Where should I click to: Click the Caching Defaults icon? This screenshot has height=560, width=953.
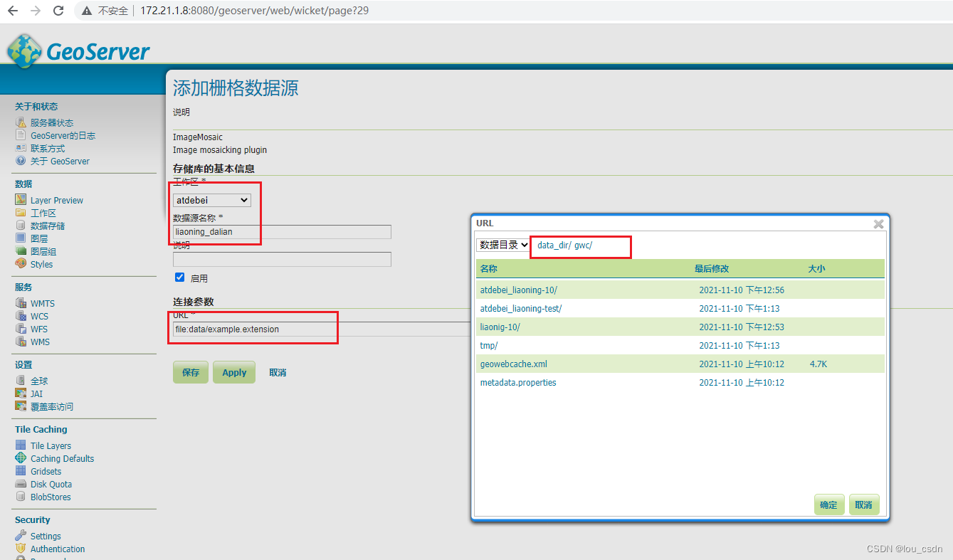[21, 458]
